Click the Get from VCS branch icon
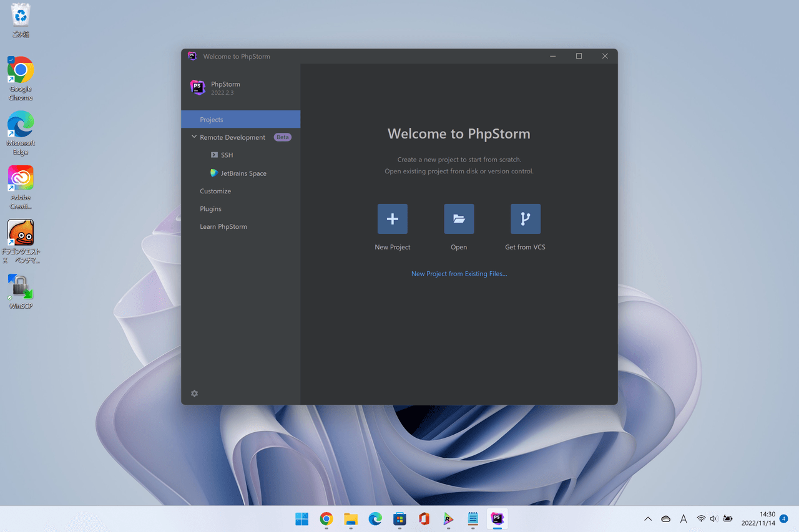799x532 pixels. click(525, 219)
